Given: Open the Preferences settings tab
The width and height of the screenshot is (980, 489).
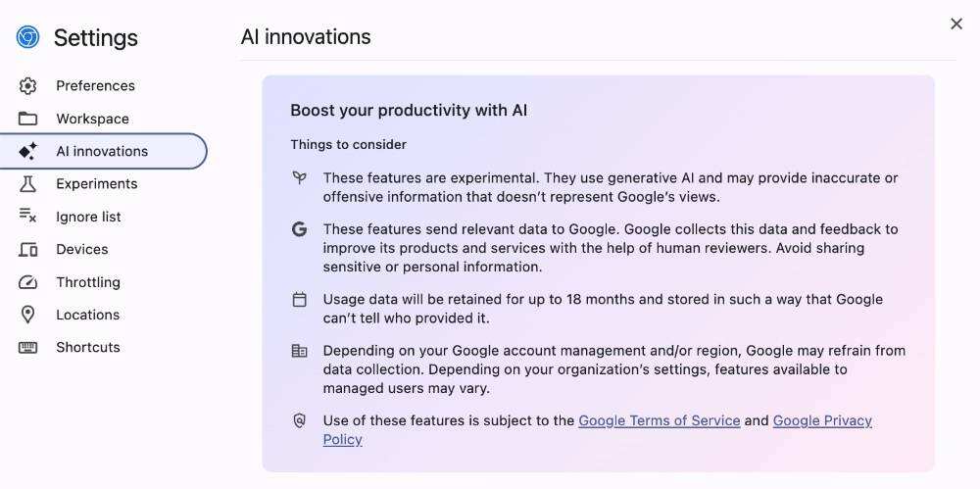Looking at the screenshot, I should coord(95,86).
